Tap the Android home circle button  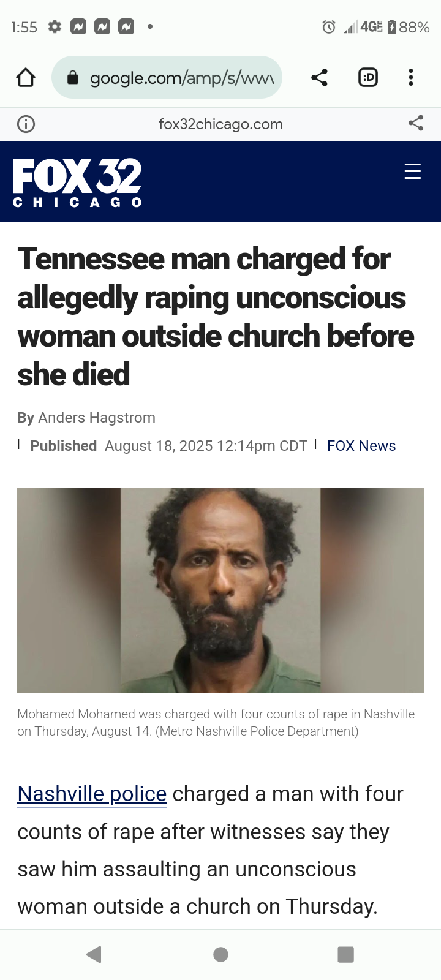221,954
